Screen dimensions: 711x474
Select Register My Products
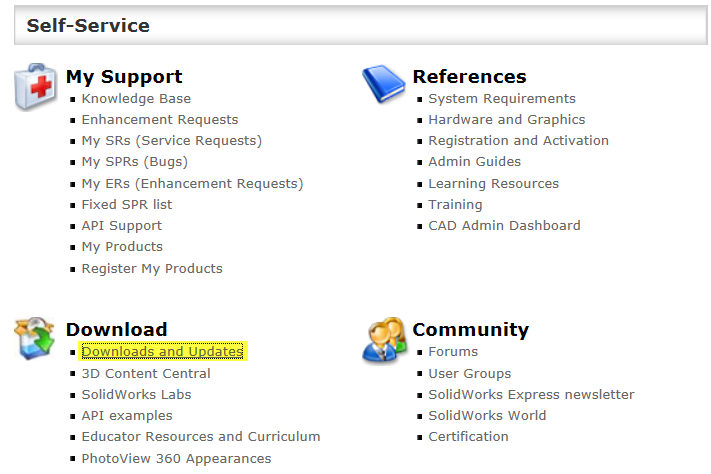click(x=152, y=269)
